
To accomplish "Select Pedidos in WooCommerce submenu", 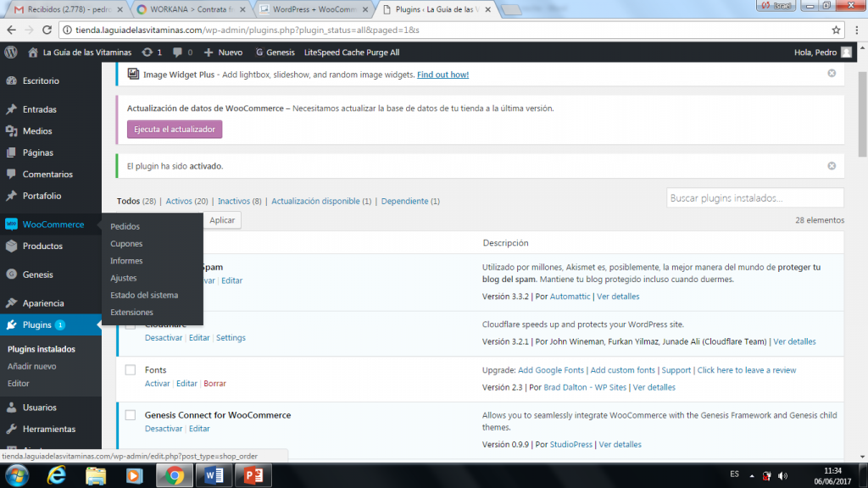I will coord(125,226).
